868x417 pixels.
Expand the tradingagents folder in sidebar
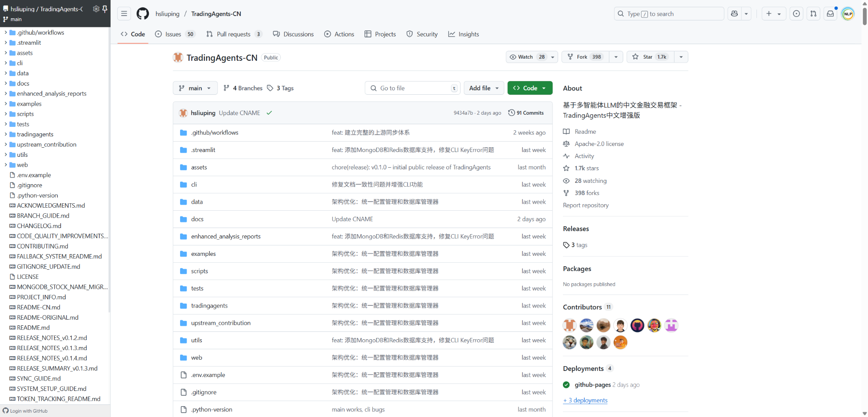(x=6, y=134)
